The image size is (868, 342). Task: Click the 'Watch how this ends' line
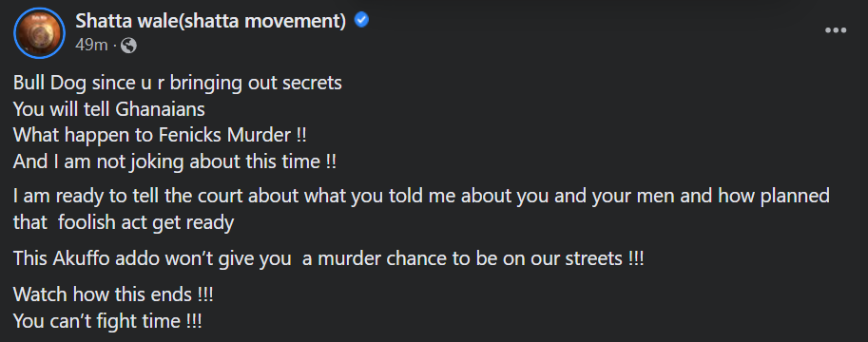(113, 294)
